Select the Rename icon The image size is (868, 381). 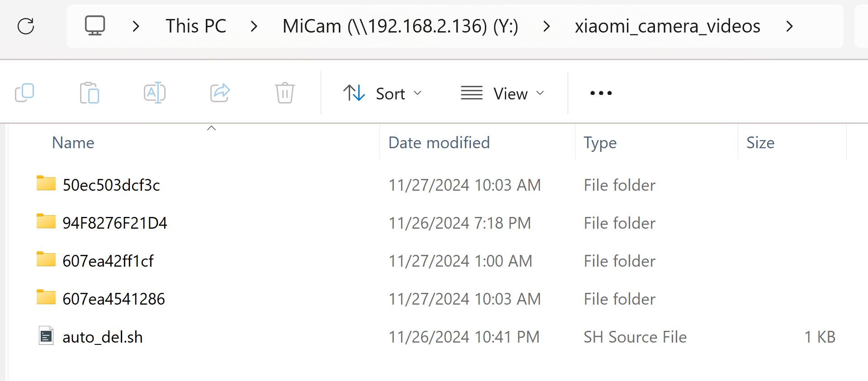(154, 93)
